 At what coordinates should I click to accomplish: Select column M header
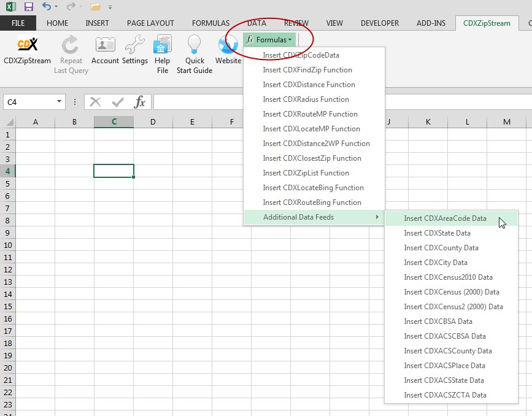click(507, 122)
